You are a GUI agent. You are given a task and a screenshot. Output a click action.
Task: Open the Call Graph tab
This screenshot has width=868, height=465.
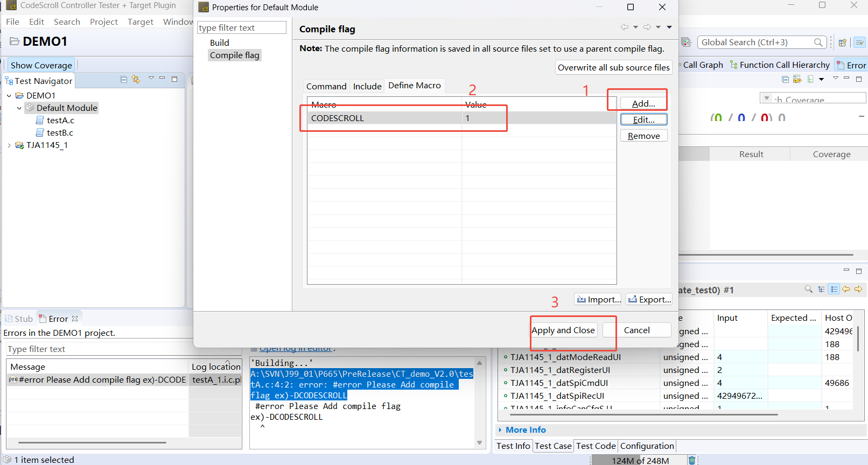(702, 65)
